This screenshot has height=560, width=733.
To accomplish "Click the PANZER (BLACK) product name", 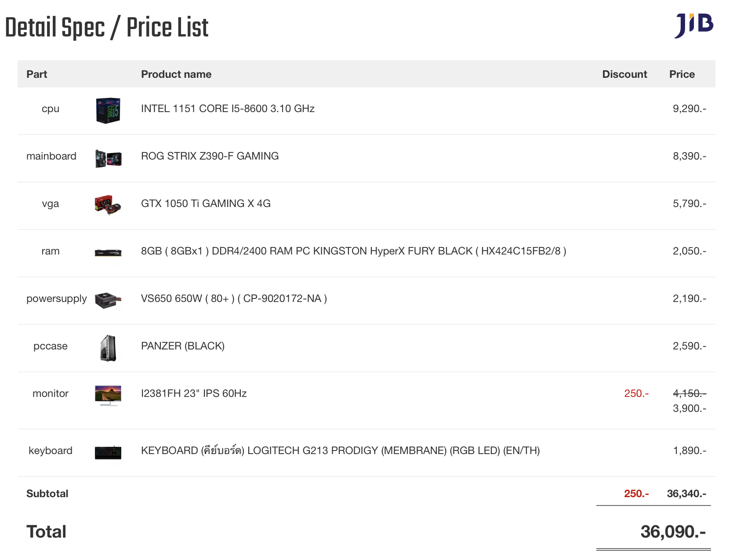I will [x=183, y=346].
